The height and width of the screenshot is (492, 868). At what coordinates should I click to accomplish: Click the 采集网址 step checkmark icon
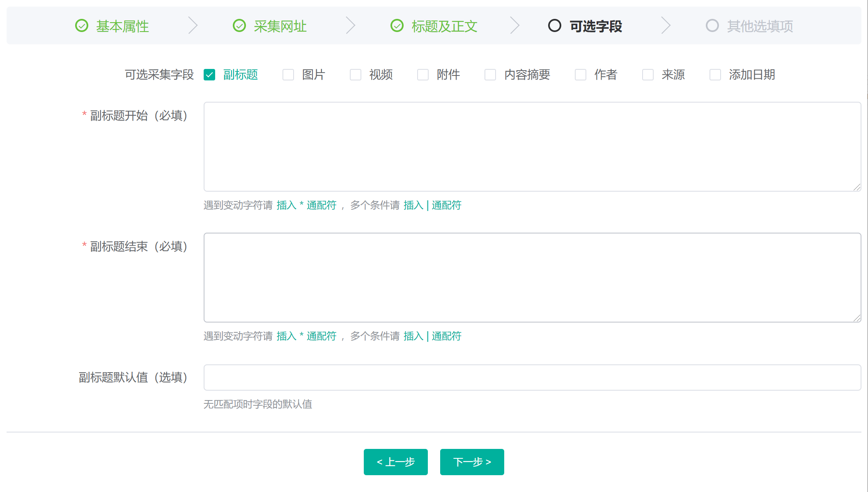pyautogui.click(x=239, y=26)
